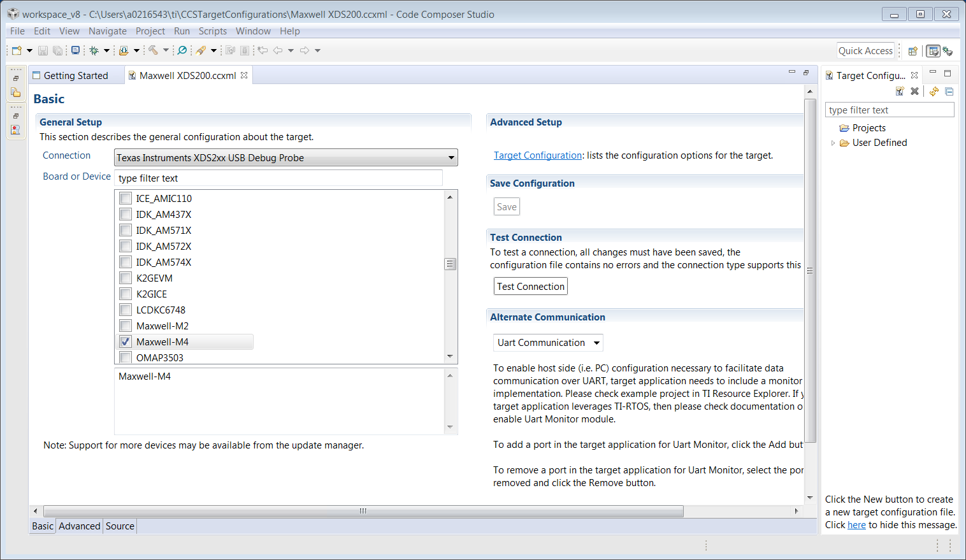Image resolution: width=966 pixels, height=560 pixels.
Task: Check the IDK_AM574X device checkbox
Action: click(126, 262)
